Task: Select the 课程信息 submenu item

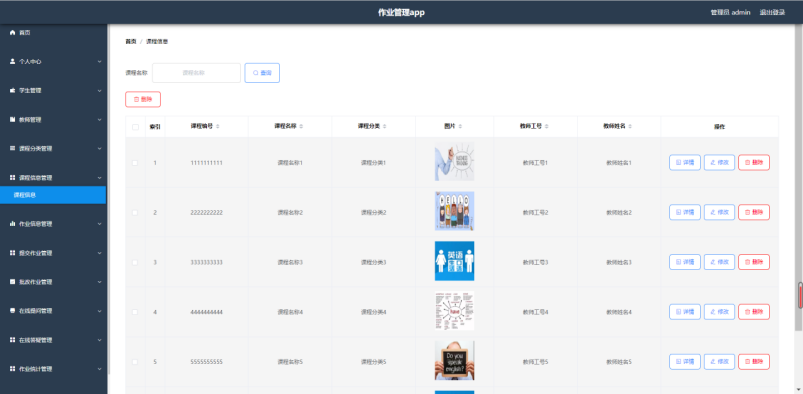Action: 53,195
